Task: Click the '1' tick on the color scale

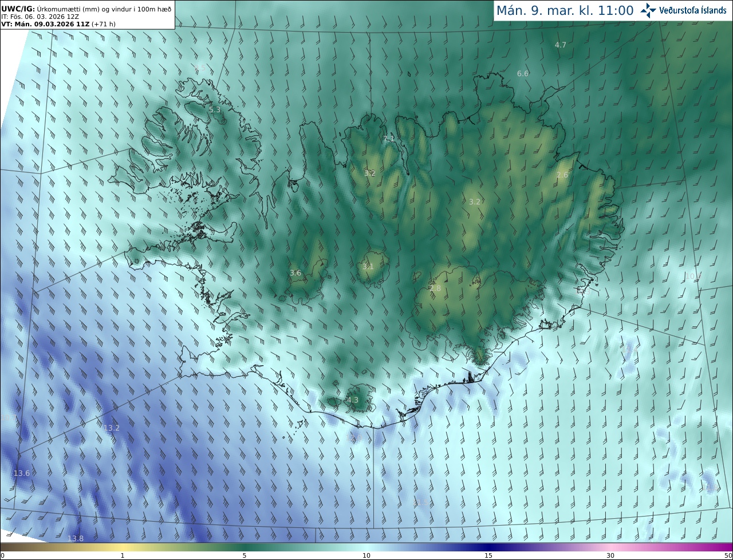Action: pos(123,555)
